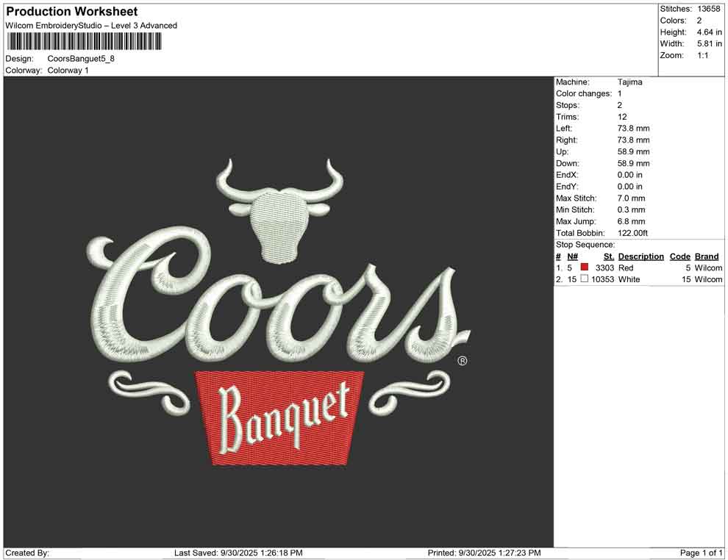This screenshot has height=560, width=728.
Task: Click the N# column header
Action: pos(572,256)
